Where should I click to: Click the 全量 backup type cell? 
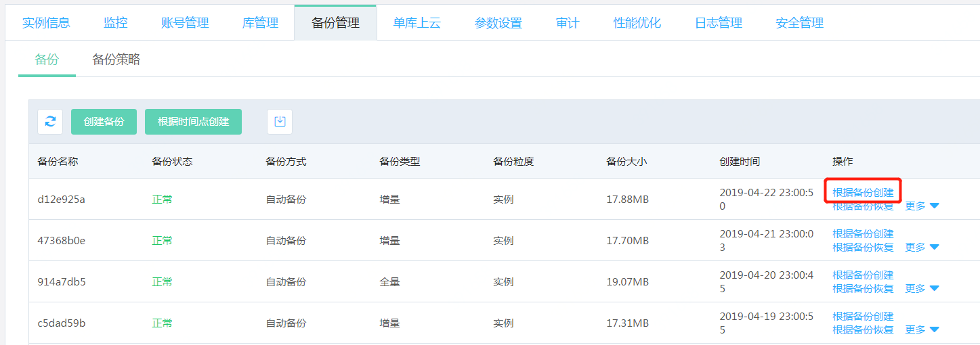tap(389, 282)
